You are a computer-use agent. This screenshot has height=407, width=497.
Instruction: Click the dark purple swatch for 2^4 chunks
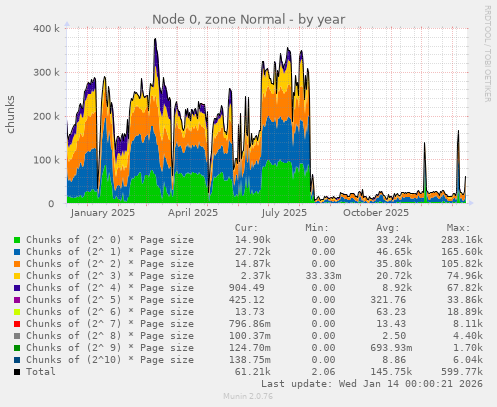point(17,288)
